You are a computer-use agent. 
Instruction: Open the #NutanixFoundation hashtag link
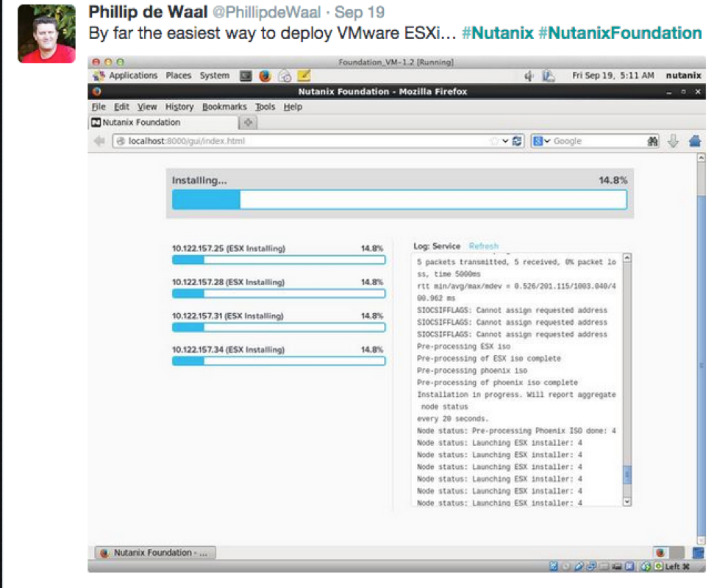coord(620,33)
